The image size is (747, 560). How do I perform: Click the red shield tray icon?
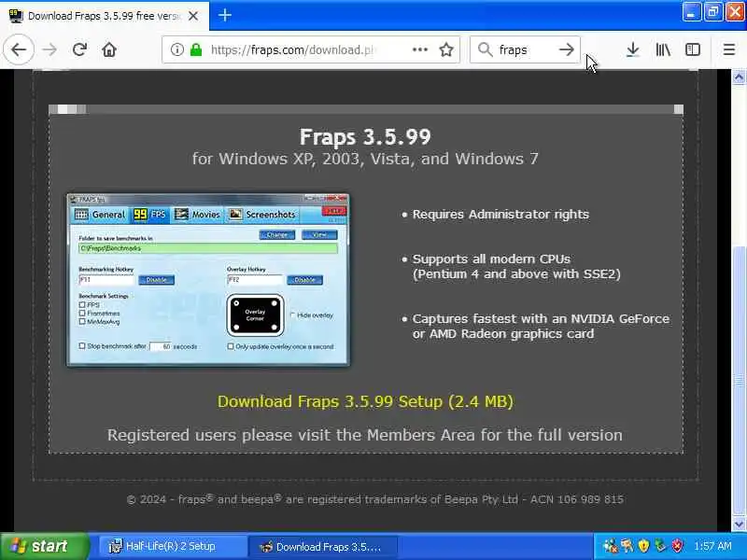pos(677,545)
